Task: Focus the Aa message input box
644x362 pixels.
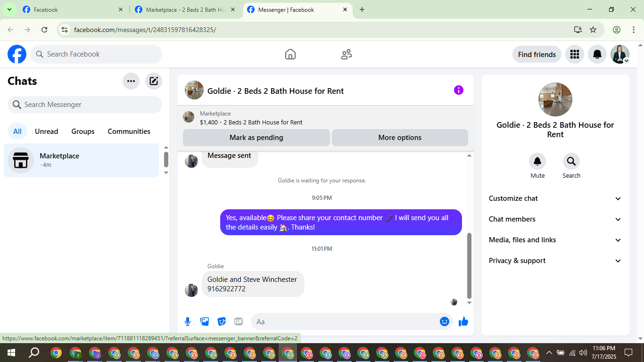Action: 346,321
